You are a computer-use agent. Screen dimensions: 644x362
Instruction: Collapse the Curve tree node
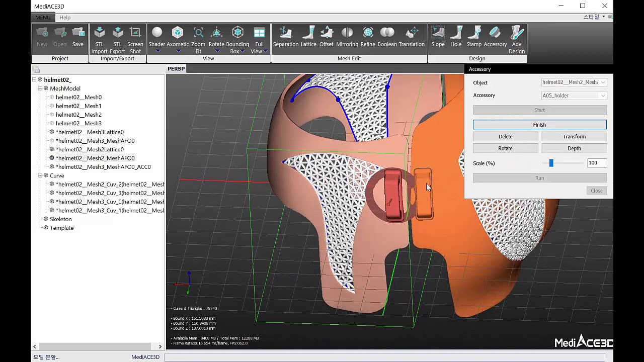pos(40,175)
